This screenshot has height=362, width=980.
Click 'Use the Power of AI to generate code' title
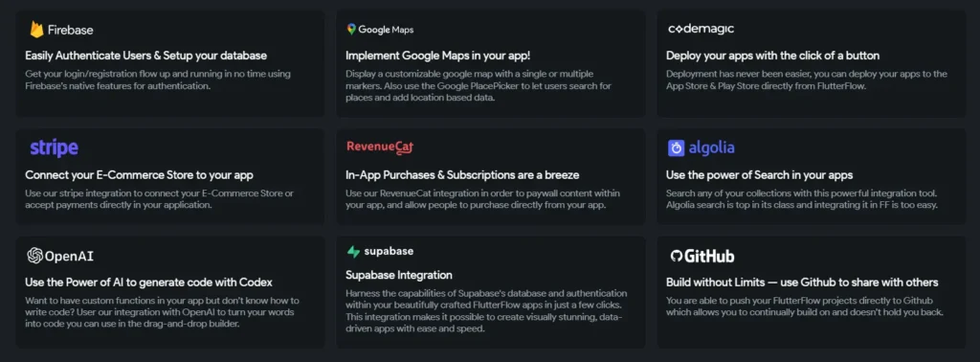click(148, 282)
